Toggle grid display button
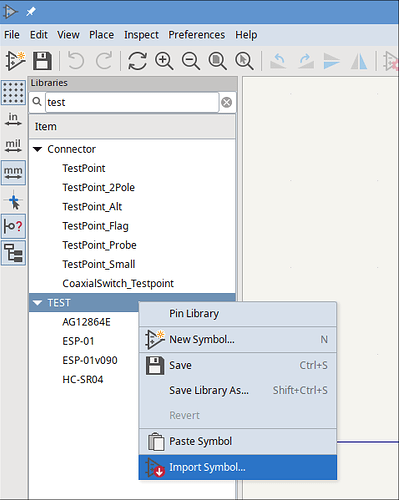This screenshot has height=500, width=399. tap(13, 92)
